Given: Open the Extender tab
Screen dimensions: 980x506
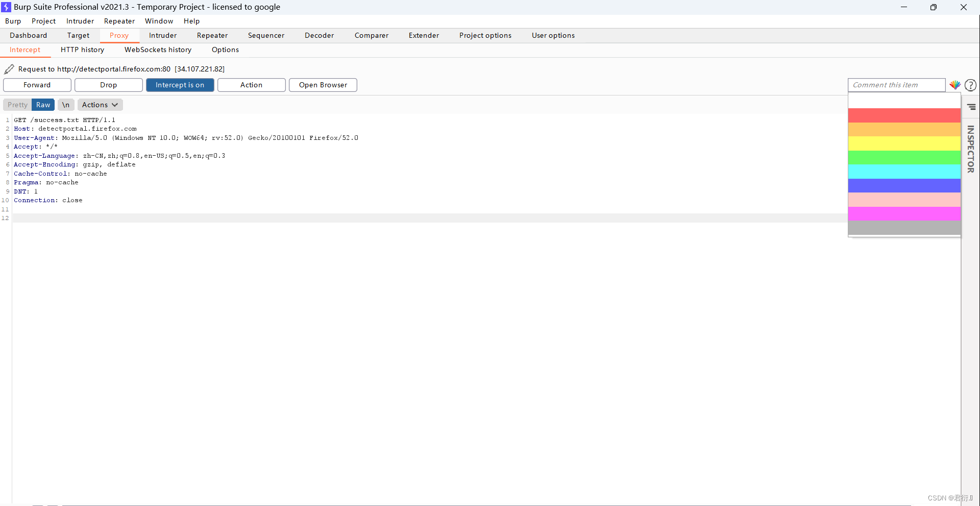Looking at the screenshot, I should 424,35.
